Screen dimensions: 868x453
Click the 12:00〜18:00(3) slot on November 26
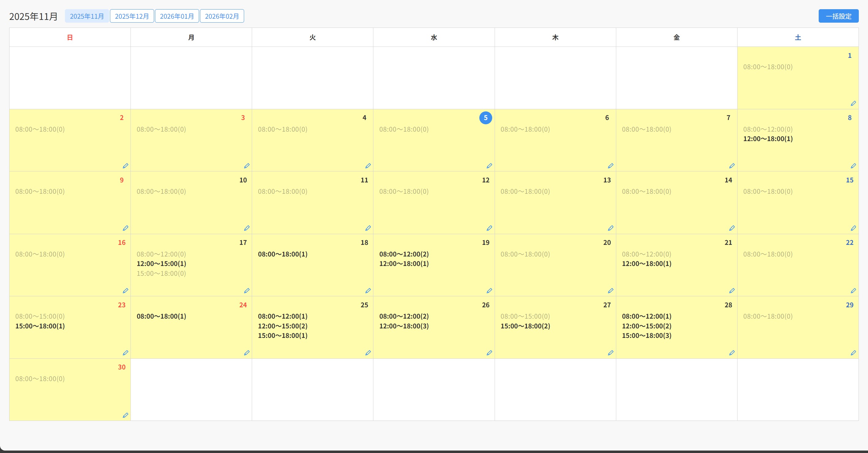click(404, 326)
